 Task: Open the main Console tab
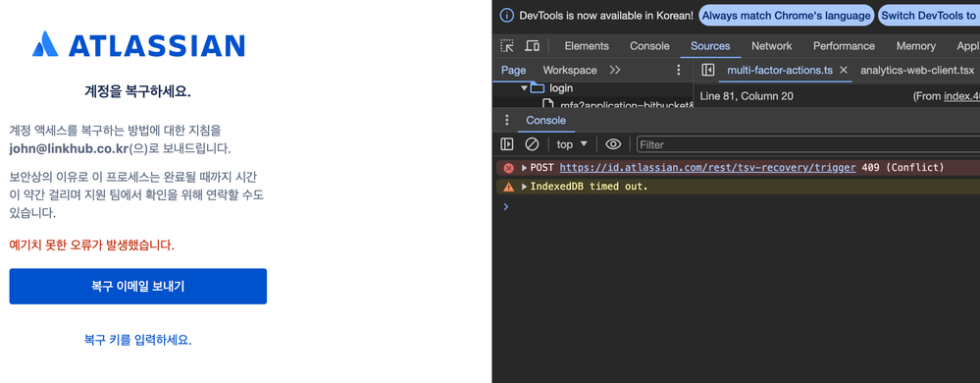[649, 46]
